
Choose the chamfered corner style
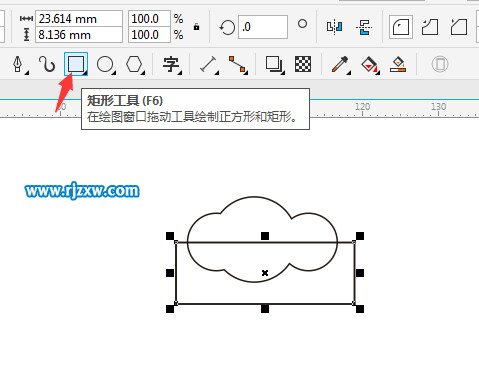459,27
